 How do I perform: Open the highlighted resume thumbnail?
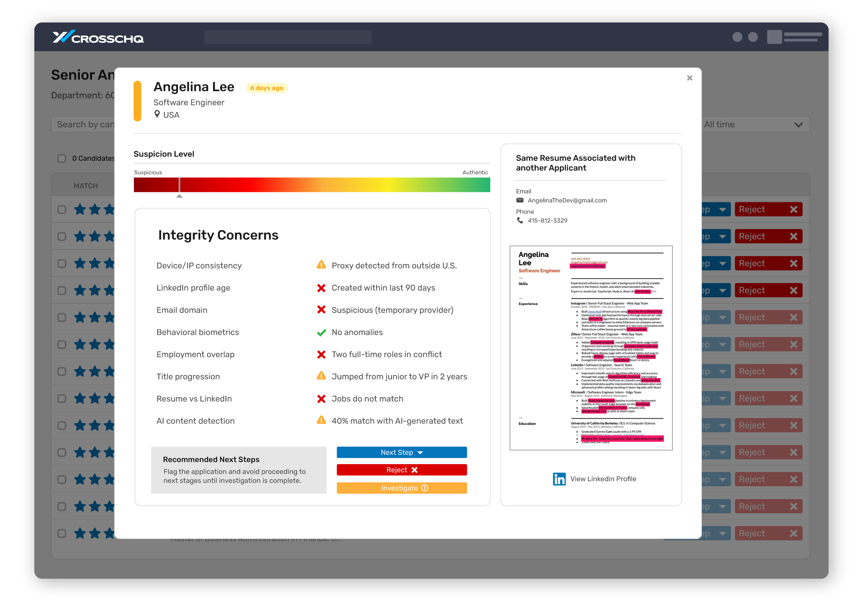pyautogui.click(x=590, y=348)
